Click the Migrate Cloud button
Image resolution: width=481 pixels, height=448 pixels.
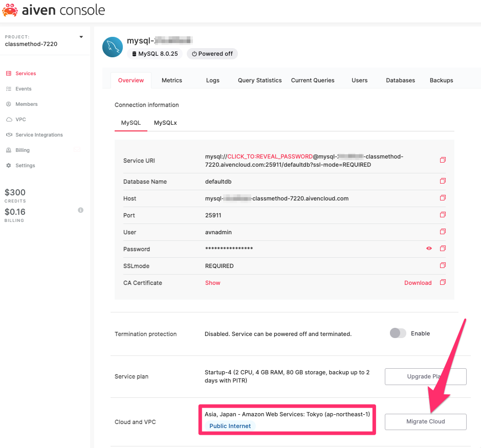(425, 421)
